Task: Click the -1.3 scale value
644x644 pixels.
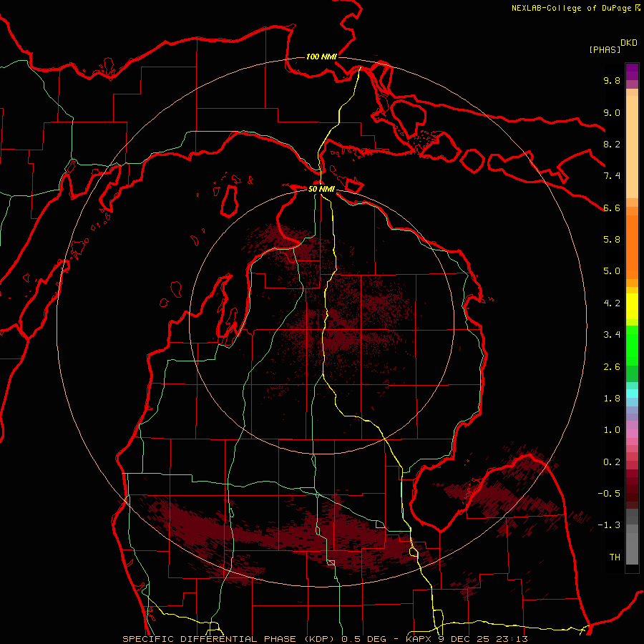Action: [x=609, y=525]
